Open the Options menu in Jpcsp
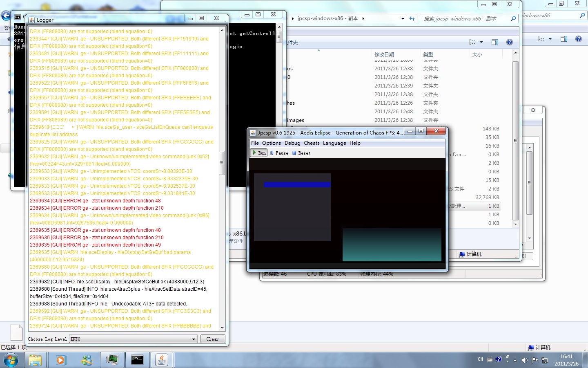The height and width of the screenshot is (368, 588). (x=271, y=143)
